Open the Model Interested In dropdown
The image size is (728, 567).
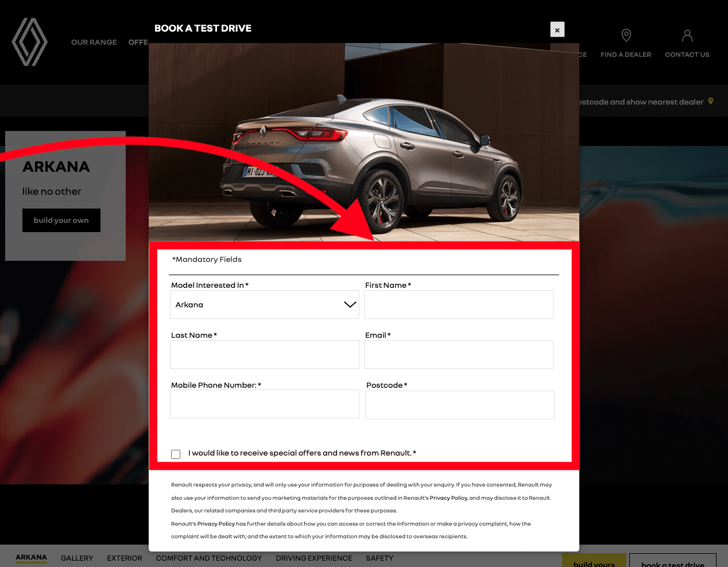[x=265, y=304]
